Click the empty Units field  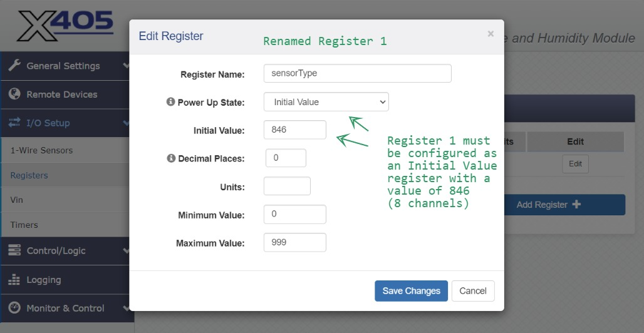pyautogui.click(x=287, y=186)
